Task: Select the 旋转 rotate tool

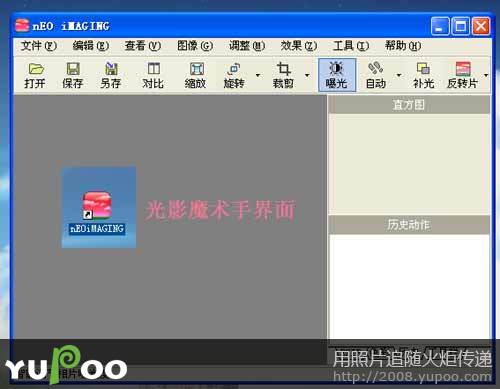Action: pyautogui.click(x=234, y=75)
